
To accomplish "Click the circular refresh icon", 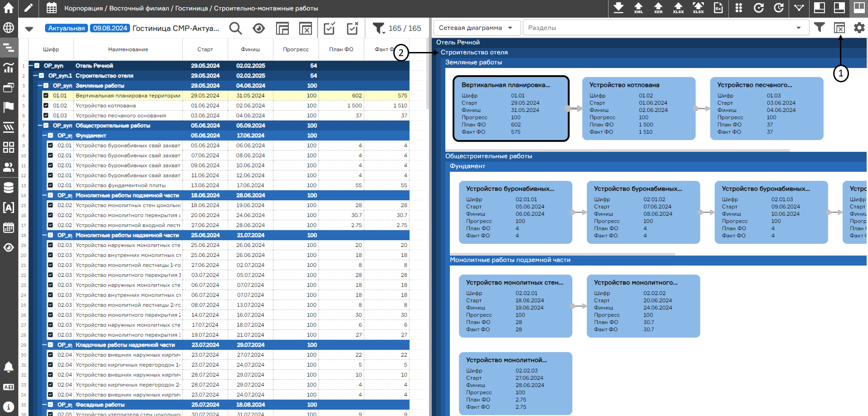I will pyautogui.click(x=758, y=8).
